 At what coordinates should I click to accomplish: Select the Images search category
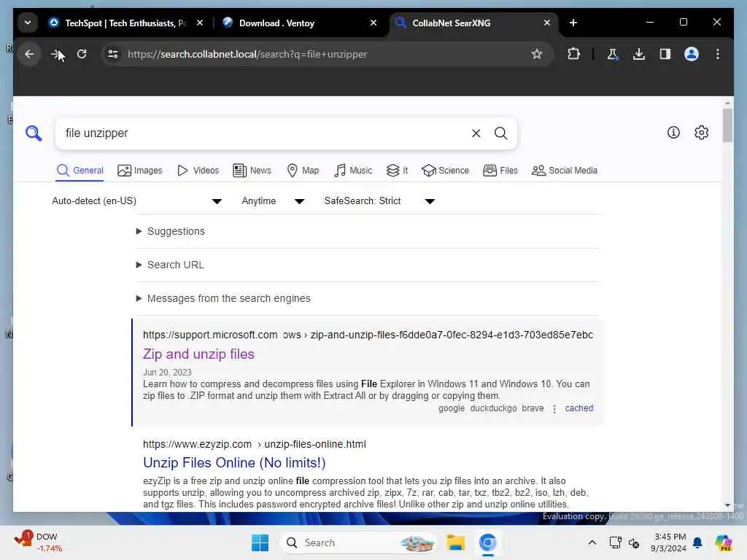139,171
